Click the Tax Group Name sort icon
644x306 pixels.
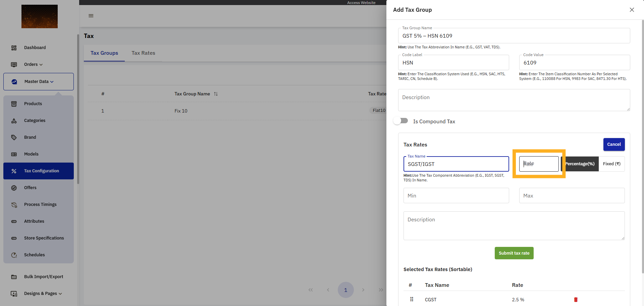216,94
